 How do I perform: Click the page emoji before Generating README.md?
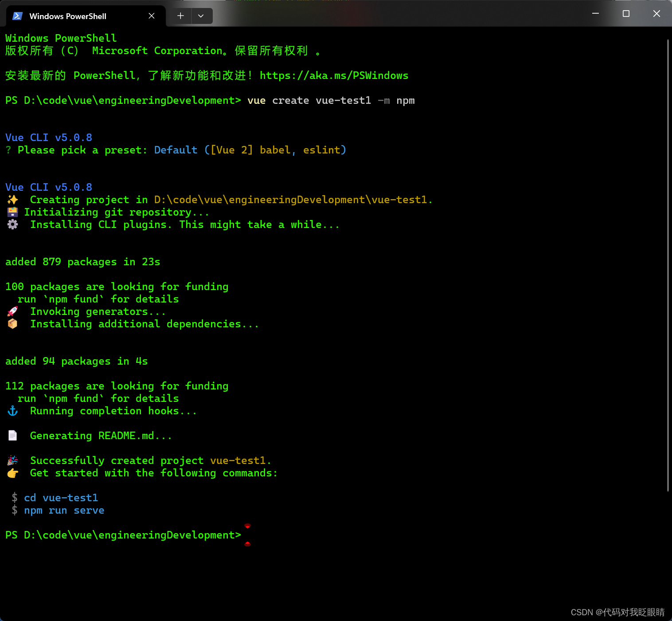click(x=13, y=436)
